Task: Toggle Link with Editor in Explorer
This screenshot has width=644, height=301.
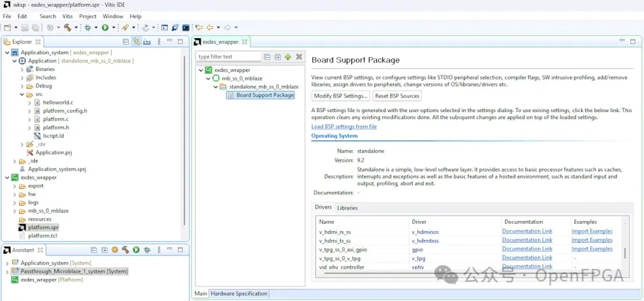Action: click(137, 42)
